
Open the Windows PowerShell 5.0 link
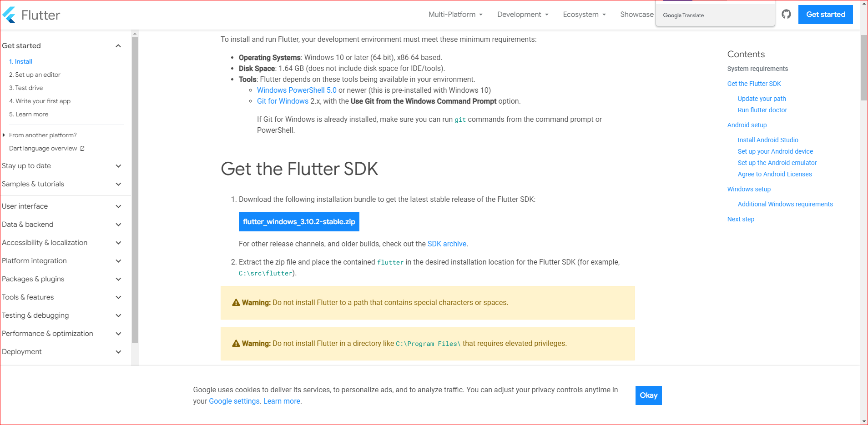point(297,90)
